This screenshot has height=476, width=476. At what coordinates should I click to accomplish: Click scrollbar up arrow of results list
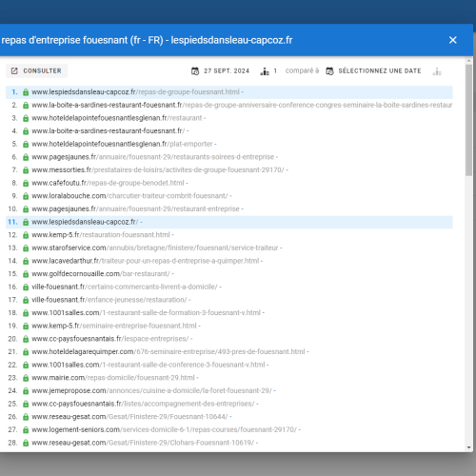469,60
